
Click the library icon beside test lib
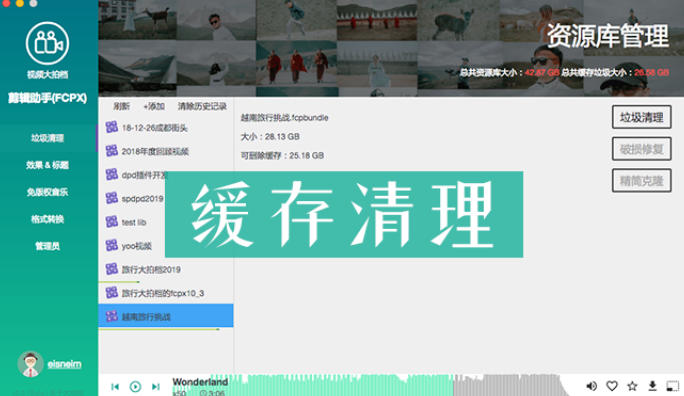(112, 222)
